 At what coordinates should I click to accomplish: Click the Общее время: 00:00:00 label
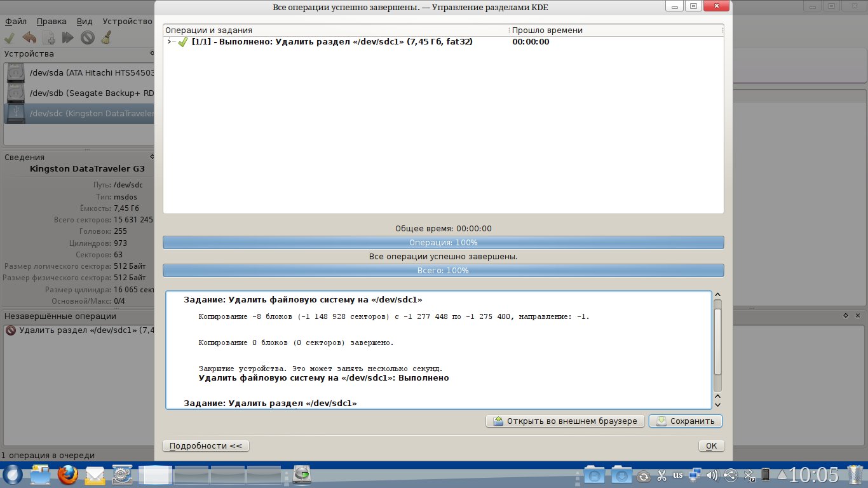444,229
